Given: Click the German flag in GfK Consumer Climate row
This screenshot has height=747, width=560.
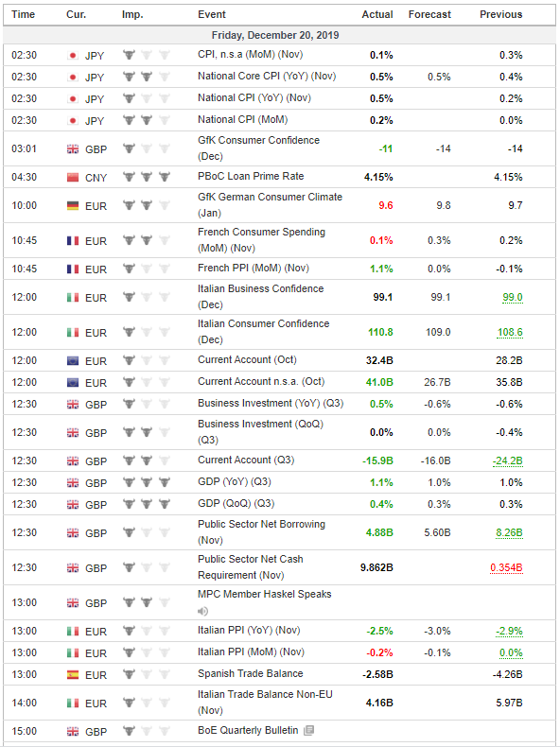Looking at the screenshot, I should tap(73, 206).
